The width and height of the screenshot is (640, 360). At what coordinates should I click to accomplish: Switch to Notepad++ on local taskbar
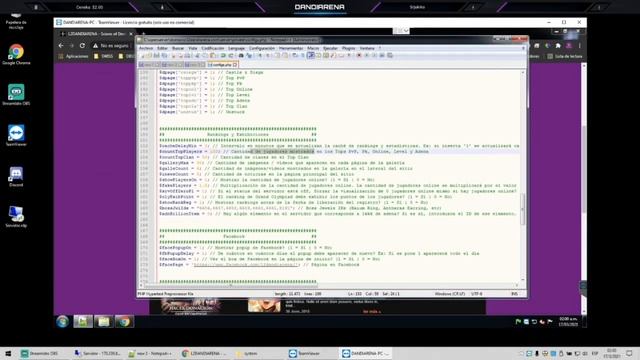[x=150, y=353]
